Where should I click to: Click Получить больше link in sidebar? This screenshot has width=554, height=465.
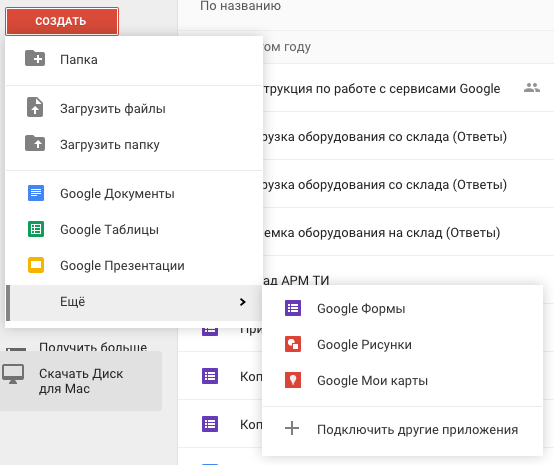[93, 346]
